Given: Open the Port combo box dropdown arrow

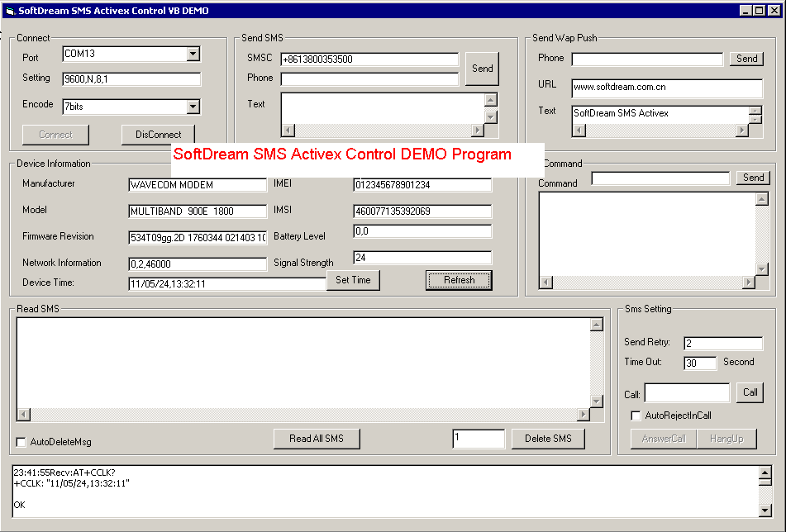Looking at the screenshot, I should 193,54.
